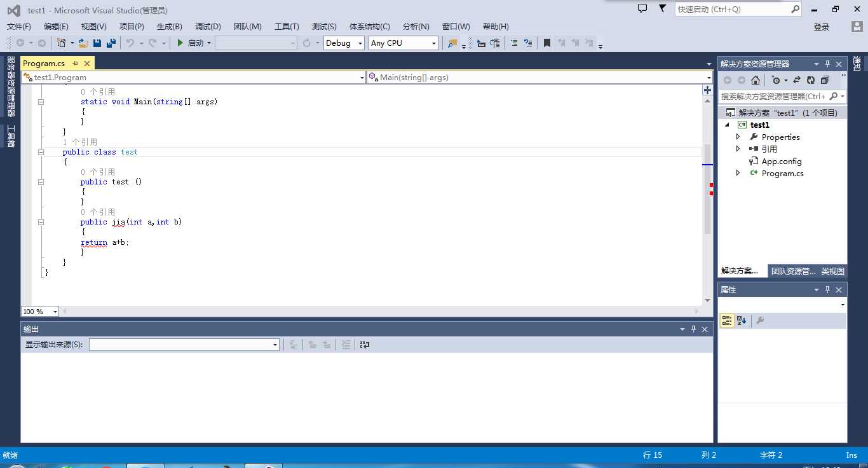Image resolution: width=868 pixels, height=468 pixels.
Task: Open the output source dropdown
Action: (x=275, y=345)
